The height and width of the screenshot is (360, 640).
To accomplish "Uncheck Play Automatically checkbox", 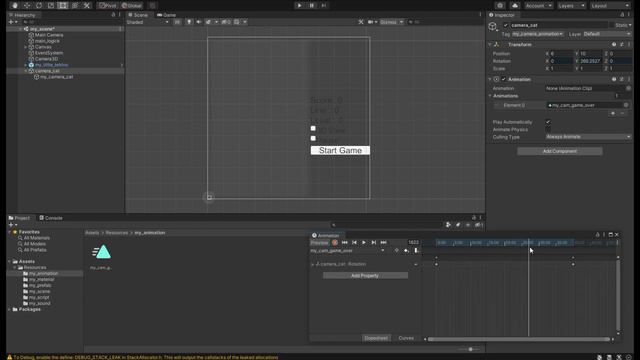I will [x=548, y=122].
